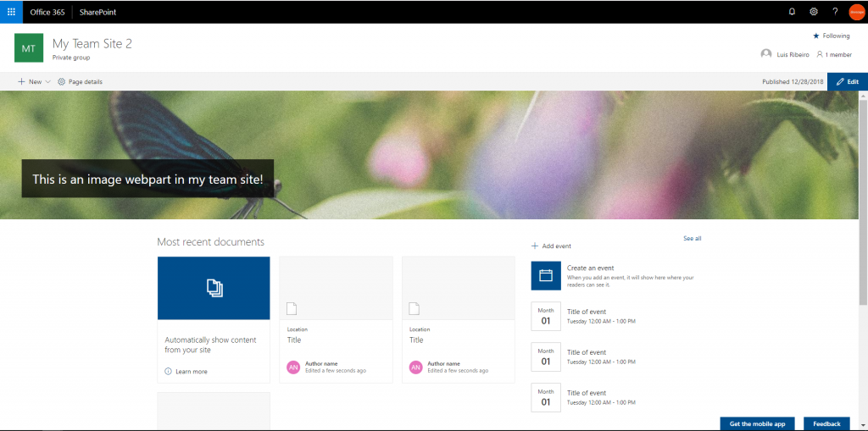Click the pencil icon on Edit button
The width and height of the screenshot is (868, 431).
(x=840, y=82)
